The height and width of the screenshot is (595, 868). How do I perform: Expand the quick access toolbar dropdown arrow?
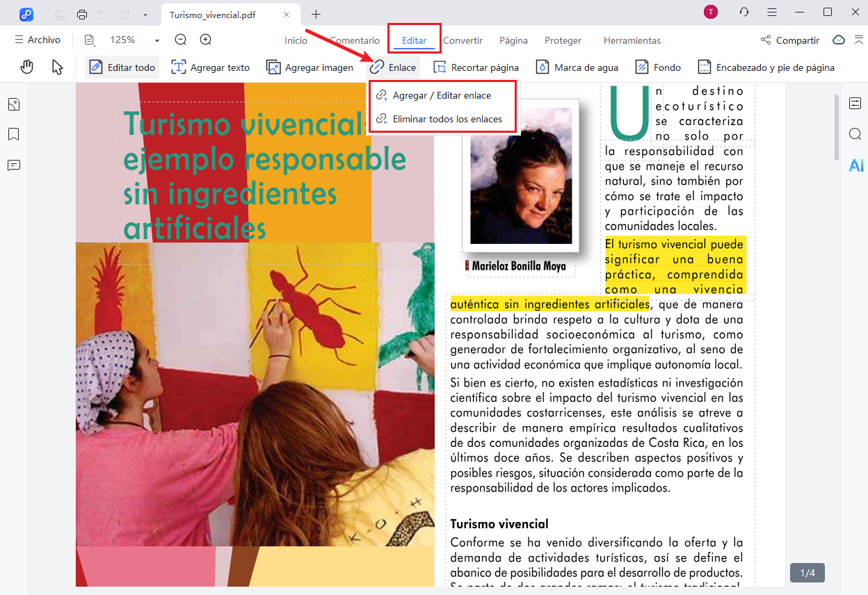click(x=145, y=14)
